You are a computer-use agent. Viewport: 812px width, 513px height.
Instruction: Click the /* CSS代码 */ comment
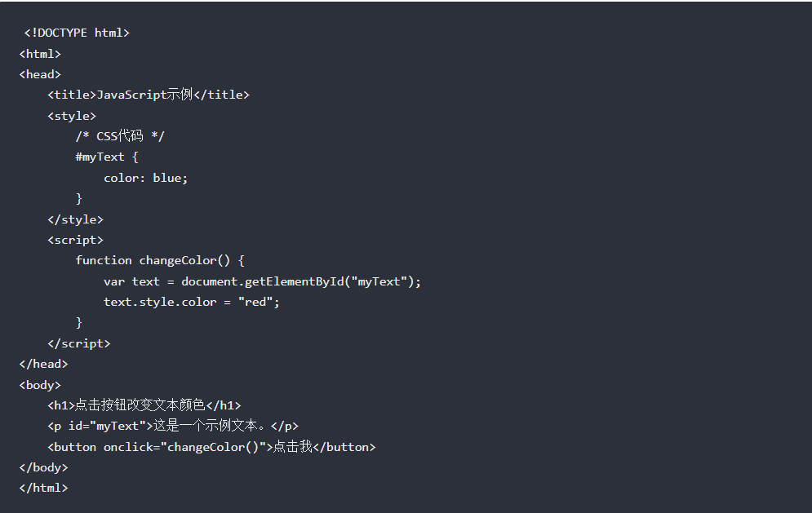120,136
